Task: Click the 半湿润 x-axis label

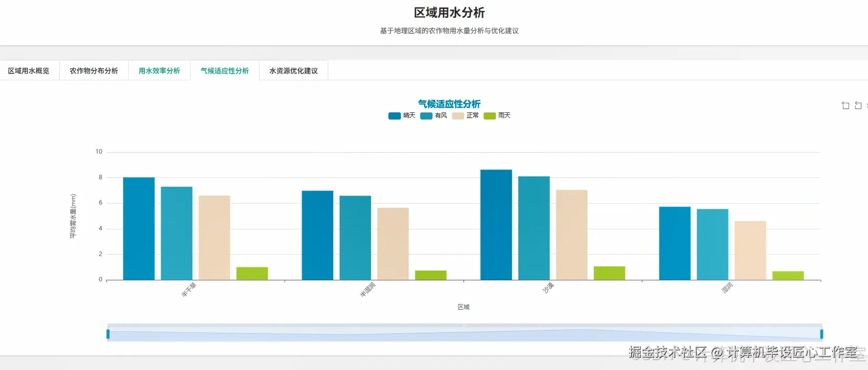Action: pyautogui.click(x=368, y=290)
